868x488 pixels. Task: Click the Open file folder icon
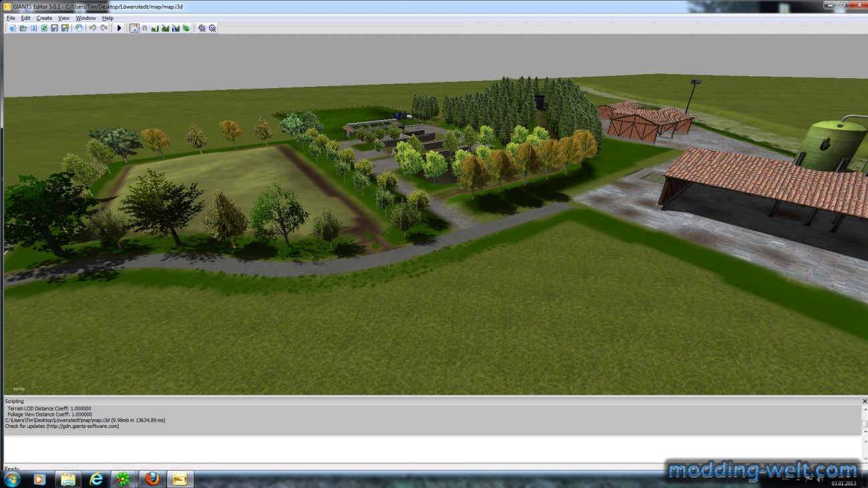point(23,28)
